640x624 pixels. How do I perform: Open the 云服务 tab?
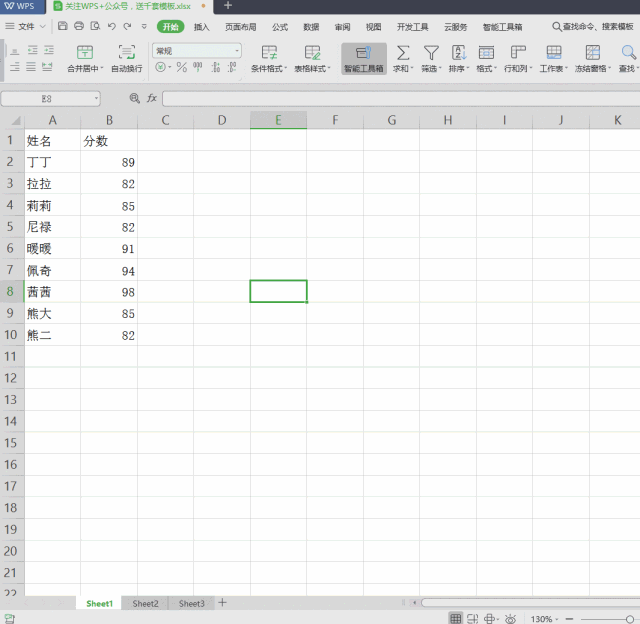pyautogui.click(x=456, y=27)
